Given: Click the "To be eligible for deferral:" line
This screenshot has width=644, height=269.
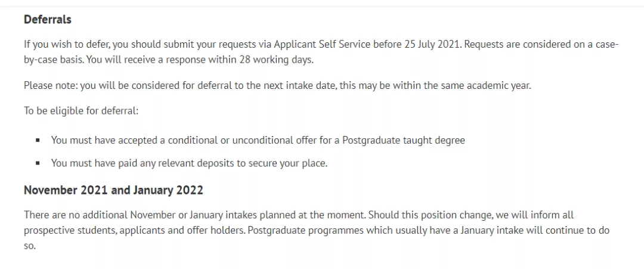Looking at the screenshot, I should point(80,111).
